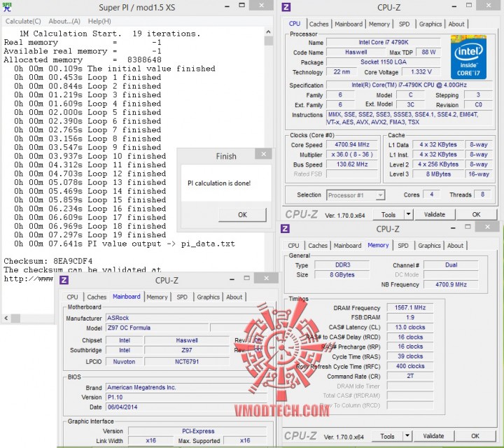Click the Checksum 8EA9CDF4 line
The width and height of the screenshot is (504, 448).
tap(48, 261)
